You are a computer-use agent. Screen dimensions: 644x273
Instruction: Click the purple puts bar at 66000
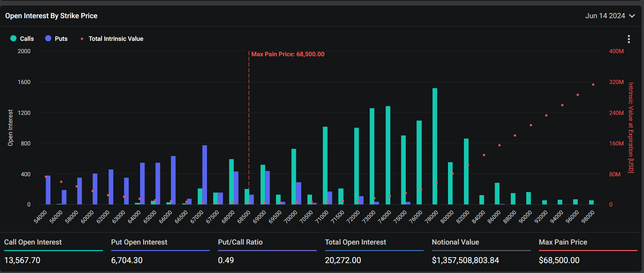tap(173, 180)
